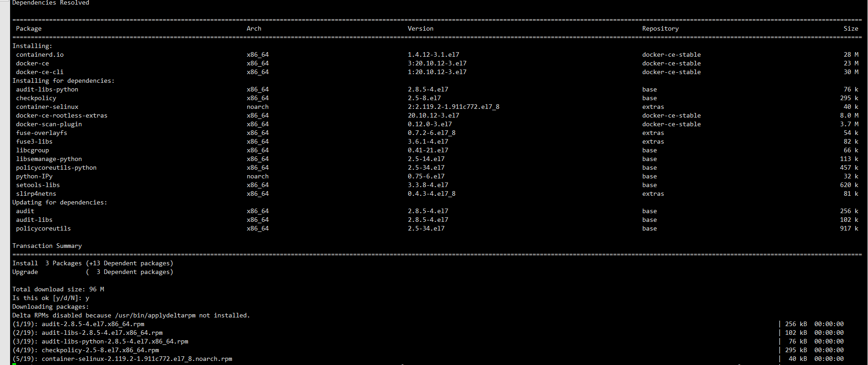
Task: Select (4/19) checkpolicy rpm download line
Action: [86, 350]
